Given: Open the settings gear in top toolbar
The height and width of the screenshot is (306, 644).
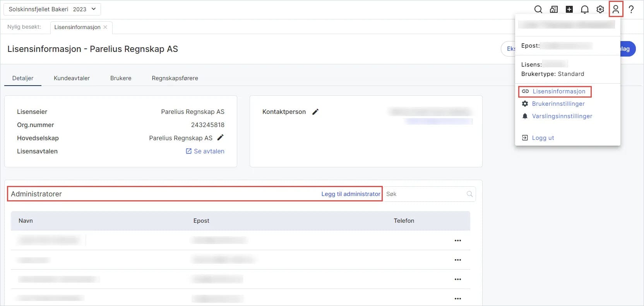Looking at the screenshot, I should pyautogui.click(x=600, y=9).
